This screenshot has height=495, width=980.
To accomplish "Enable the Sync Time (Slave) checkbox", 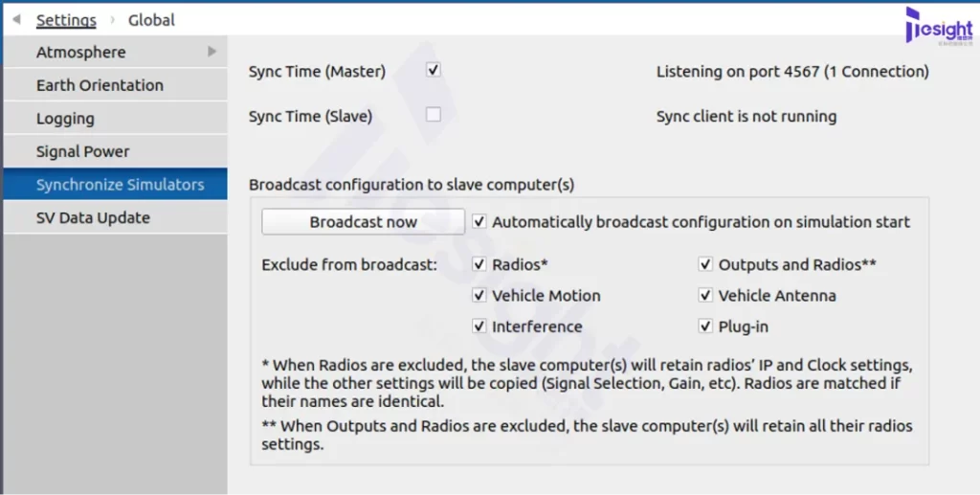I will coord(434,115).
